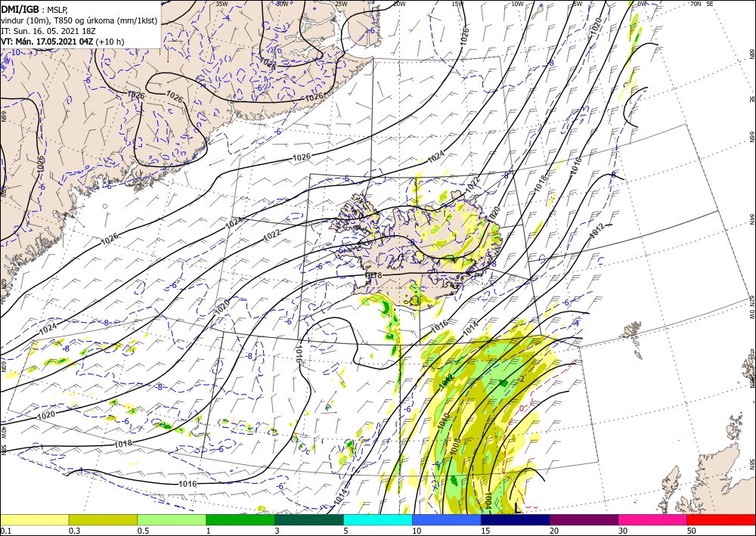This screenshot has height=536, width=756.
Task: Click the '25W' longitude label
Action: [x=341, y=4]
